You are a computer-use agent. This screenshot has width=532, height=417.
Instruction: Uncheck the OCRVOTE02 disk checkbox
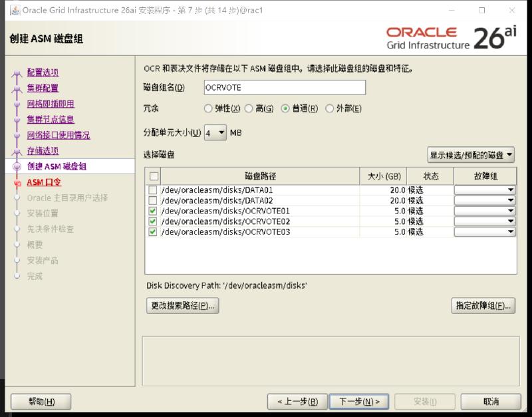click(x=153, y=221)
